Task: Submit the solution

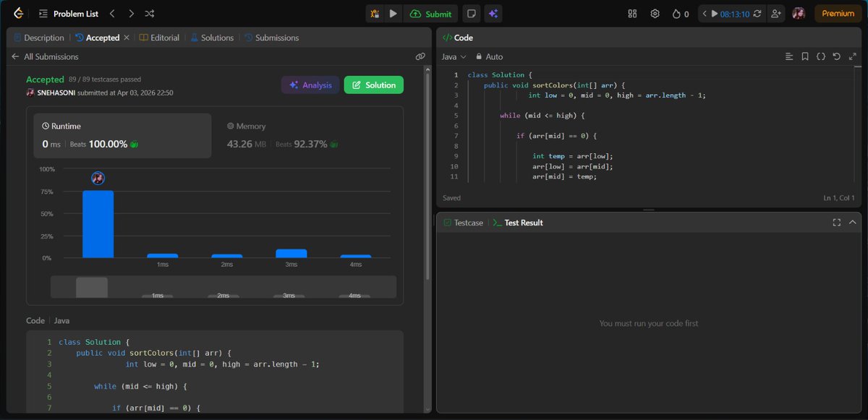Action: (x=430, y=13)
